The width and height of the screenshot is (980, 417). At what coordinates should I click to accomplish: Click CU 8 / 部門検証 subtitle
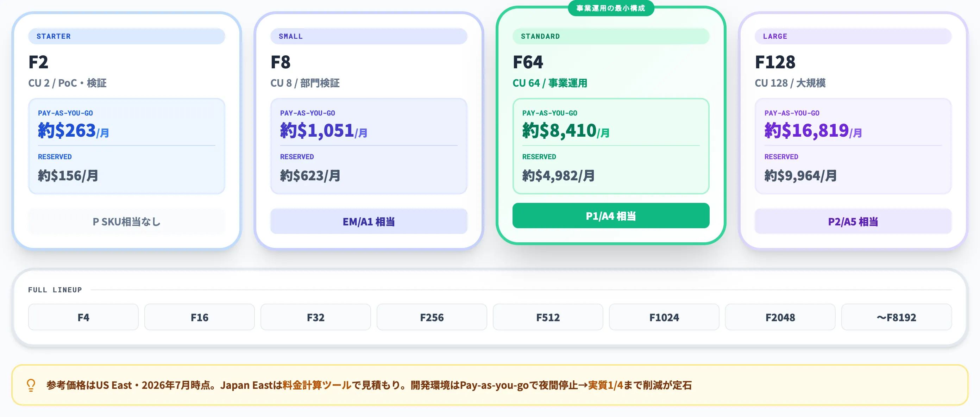click(305, 83)
